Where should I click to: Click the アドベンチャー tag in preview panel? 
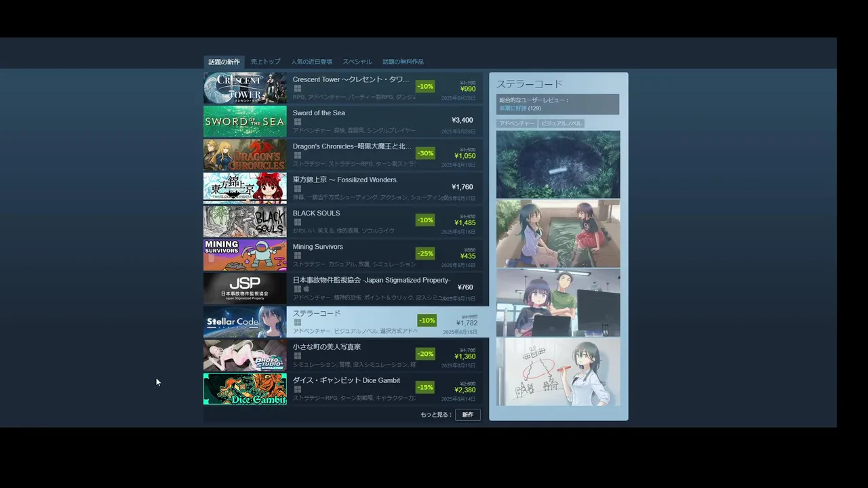pyautogui.click(x=517, y=123)
